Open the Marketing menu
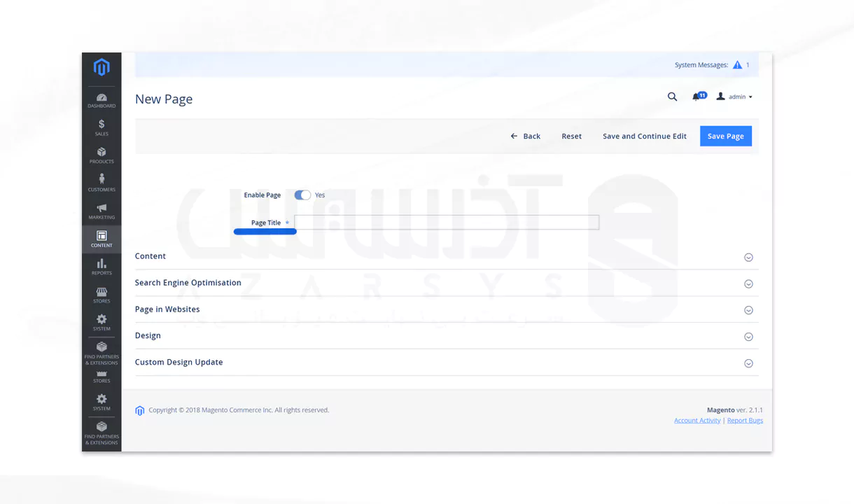 click(x=101, y=211)
